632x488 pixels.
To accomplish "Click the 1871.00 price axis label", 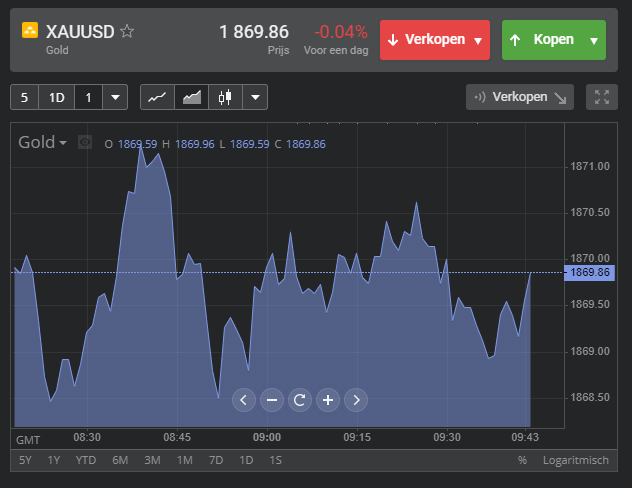I will click(590, 166).
